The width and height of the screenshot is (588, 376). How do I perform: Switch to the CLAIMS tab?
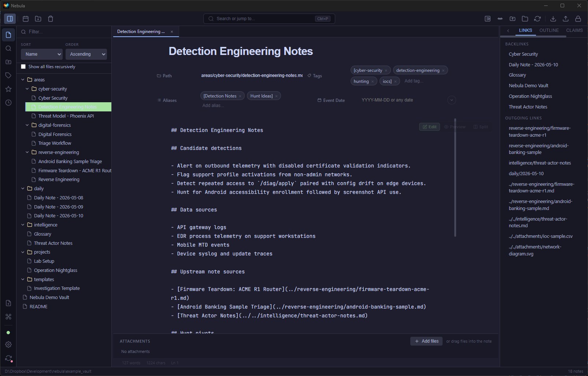click(574, 30)
